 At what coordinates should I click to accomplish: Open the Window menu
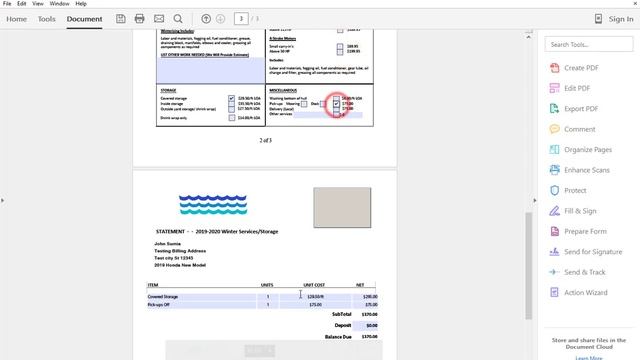pyautogui.click(x=59, y=4)
